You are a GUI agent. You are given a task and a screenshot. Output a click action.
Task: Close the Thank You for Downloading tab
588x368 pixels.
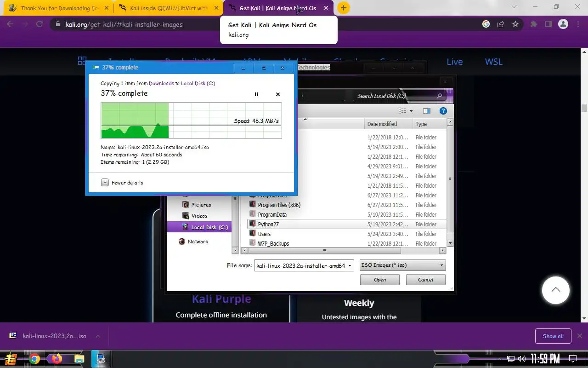[x=106, y=8]
